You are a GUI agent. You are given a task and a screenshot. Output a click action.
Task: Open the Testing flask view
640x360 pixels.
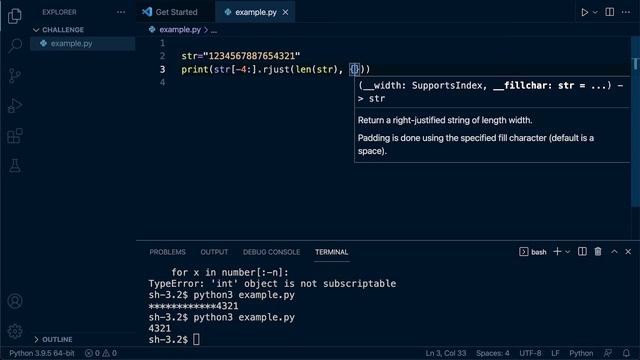coord(15,166)
